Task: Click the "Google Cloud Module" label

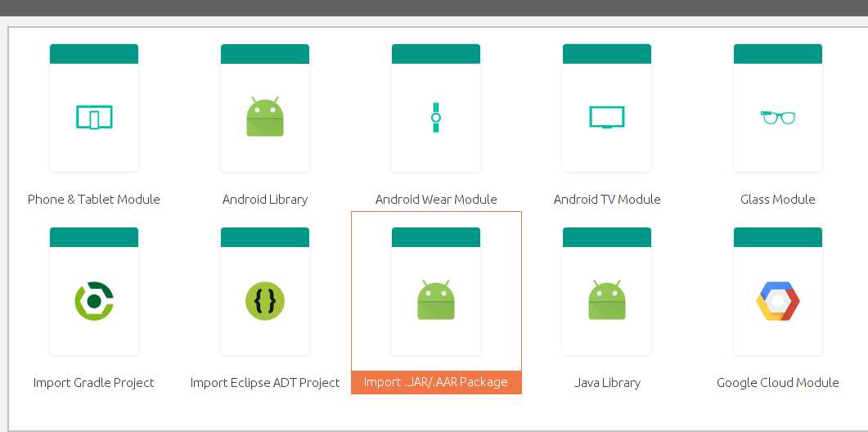Action: tap(778, 383)
